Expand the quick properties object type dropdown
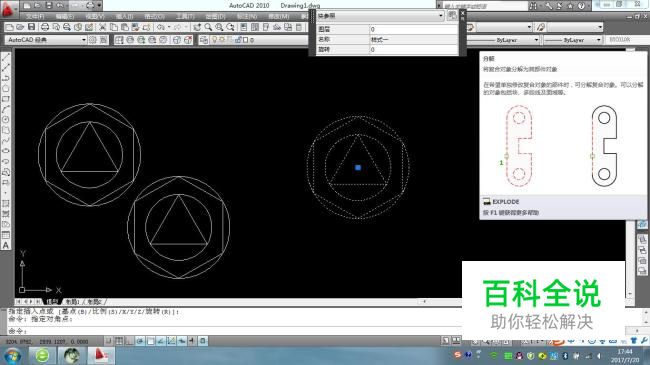 pos(380,16)
